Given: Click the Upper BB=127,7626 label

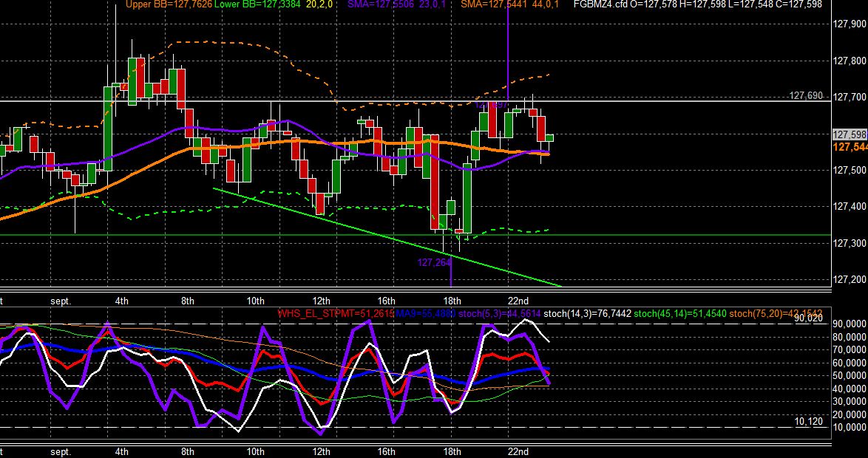Looking at the screenshot, I should (x=169, y=4).
